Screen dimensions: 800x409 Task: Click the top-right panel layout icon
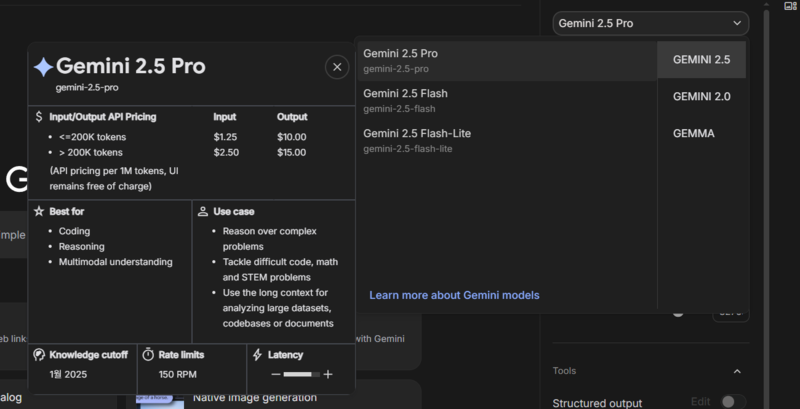pyautogui.click(x=790, y=6)
